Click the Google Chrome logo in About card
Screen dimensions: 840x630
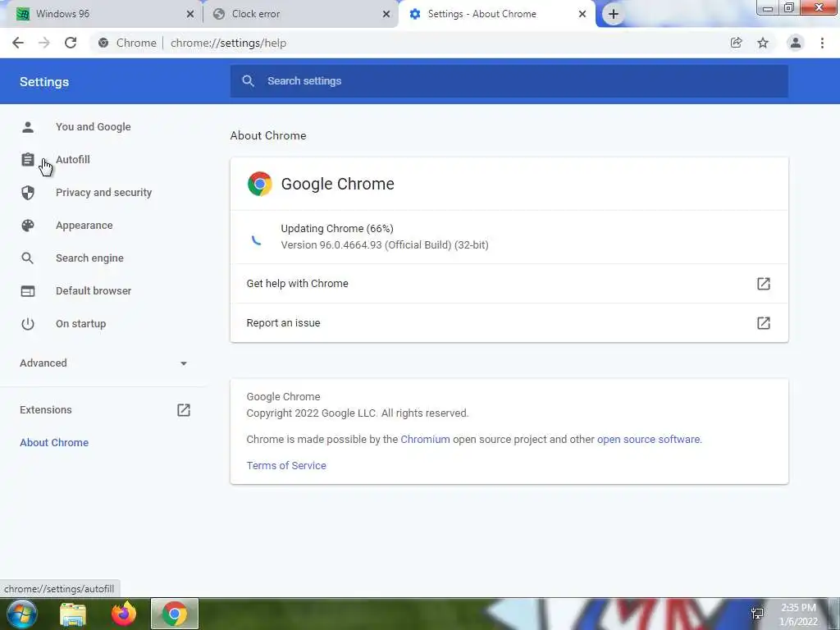point(260,184)
